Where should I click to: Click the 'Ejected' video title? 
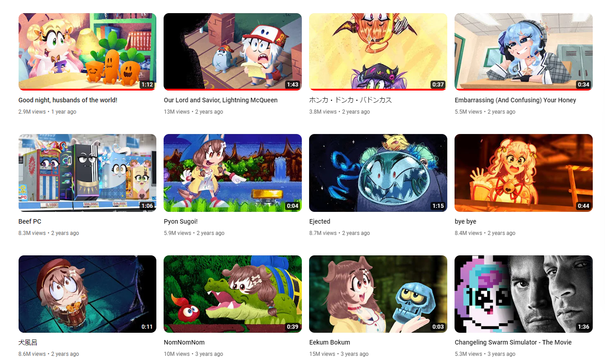click(319, 221)
